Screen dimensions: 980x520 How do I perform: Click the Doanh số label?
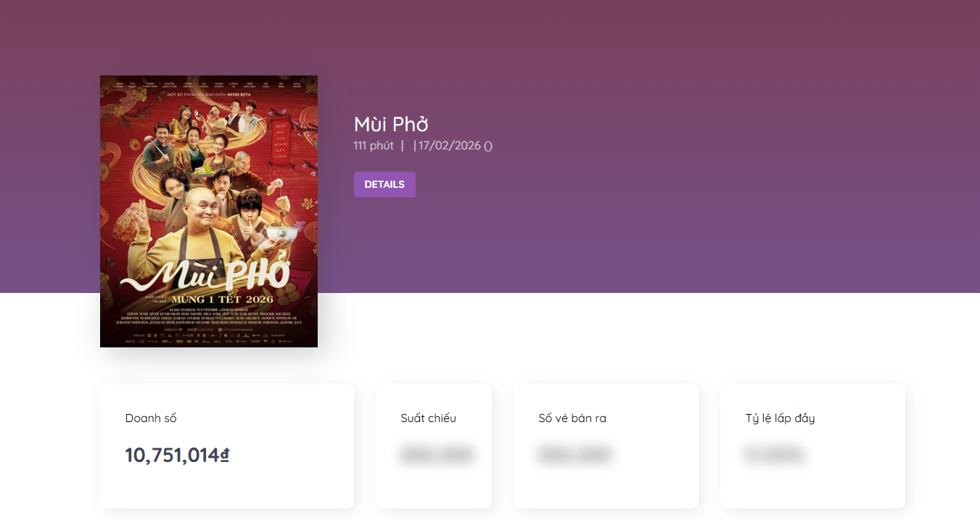(151, 418)
